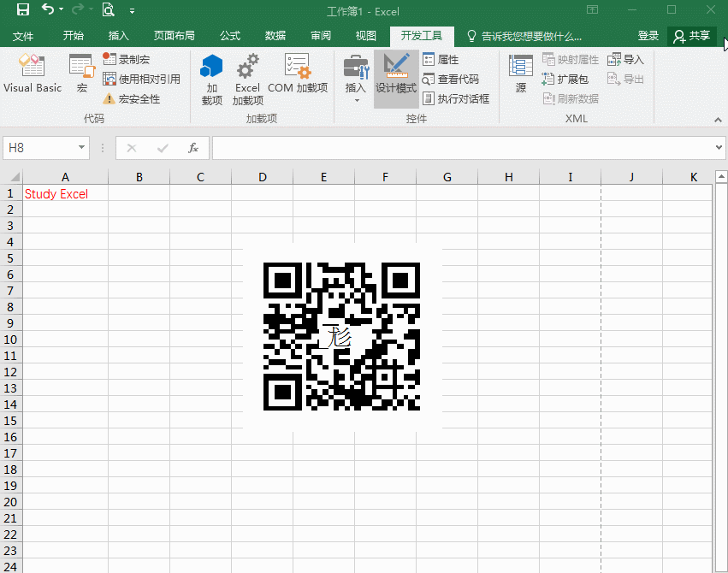Click 执行对话框 run dialog
This screenshot has width=728, height=573.
(x=456, y=99)
